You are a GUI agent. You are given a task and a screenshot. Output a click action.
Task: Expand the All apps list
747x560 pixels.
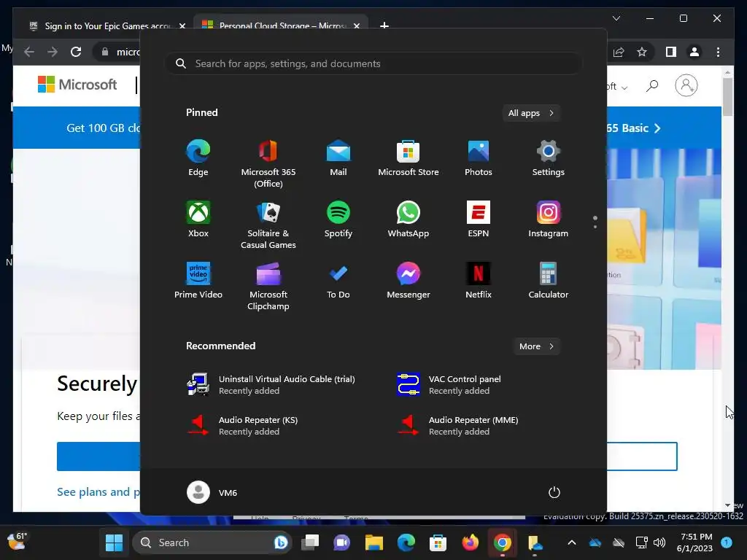531,113
